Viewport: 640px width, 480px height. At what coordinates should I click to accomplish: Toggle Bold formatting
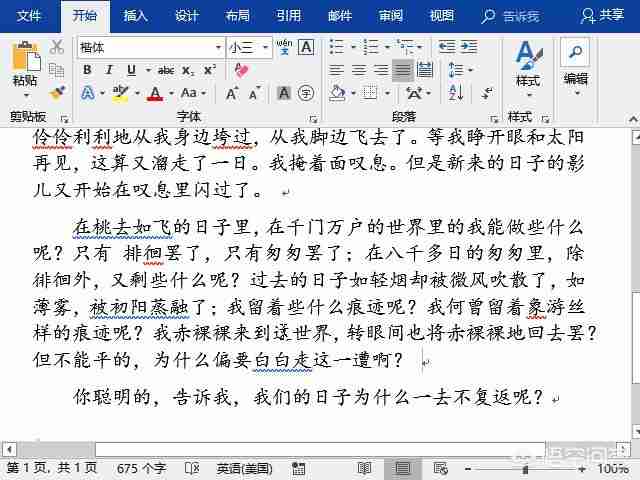point(87,70)
